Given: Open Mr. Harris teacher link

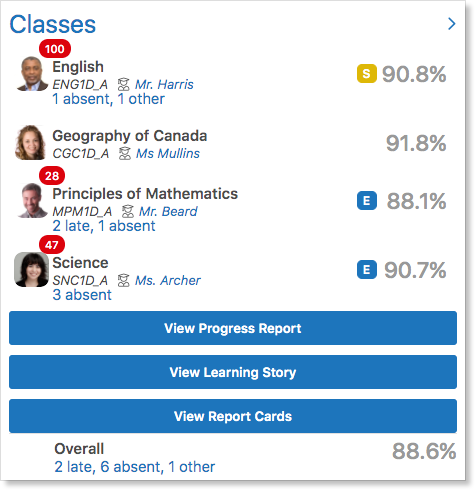Looking at the screenshot, I should click(164, 85).
